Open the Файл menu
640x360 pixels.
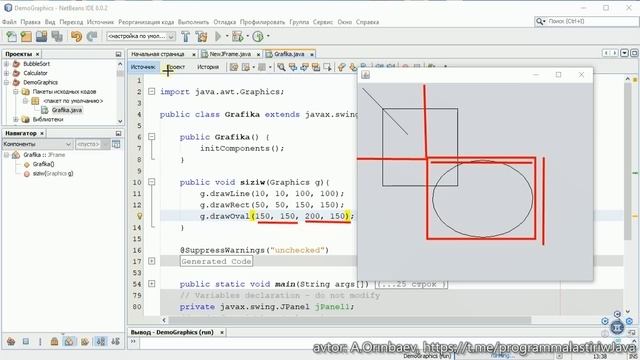tap(9, 22)
